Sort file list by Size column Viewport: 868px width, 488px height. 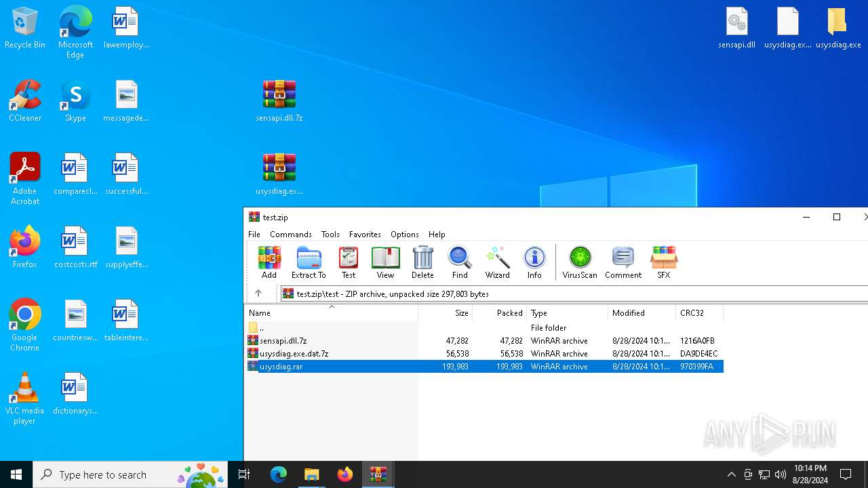(446, 313)
